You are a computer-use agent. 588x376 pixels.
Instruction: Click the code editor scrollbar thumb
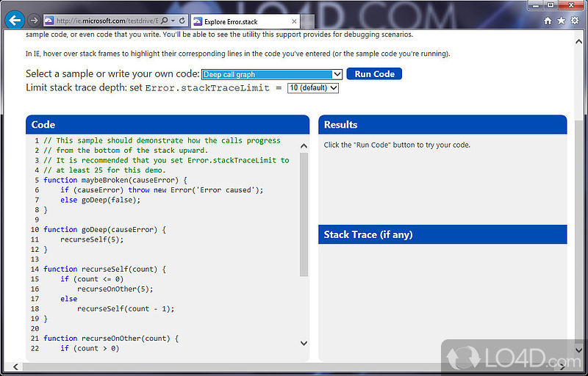coord(304,214)
